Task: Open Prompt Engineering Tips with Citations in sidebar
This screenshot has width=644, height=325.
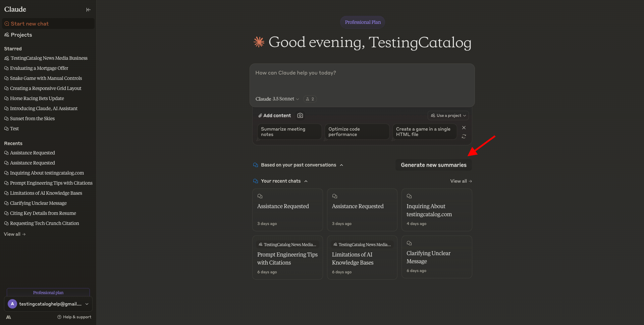Action: (48, 183)
